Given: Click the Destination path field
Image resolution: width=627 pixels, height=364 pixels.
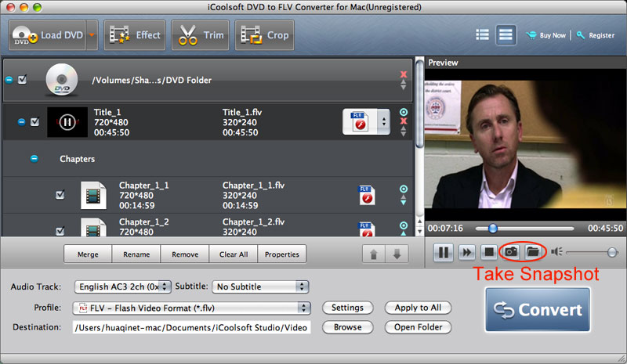Looking at the screenshot, I should (x=191, y=327).
